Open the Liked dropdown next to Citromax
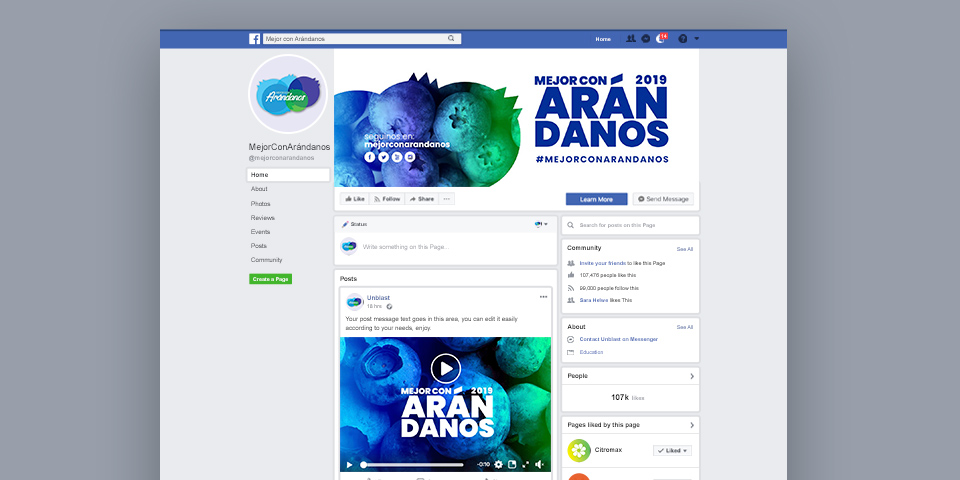Screen dimensions: 960x480 pyautogui.click(x=672, y=451)
